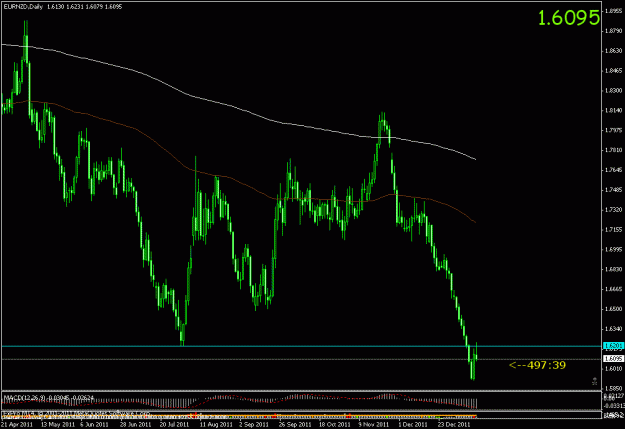Click the 13 May 2011 date label

coord(58,425)
